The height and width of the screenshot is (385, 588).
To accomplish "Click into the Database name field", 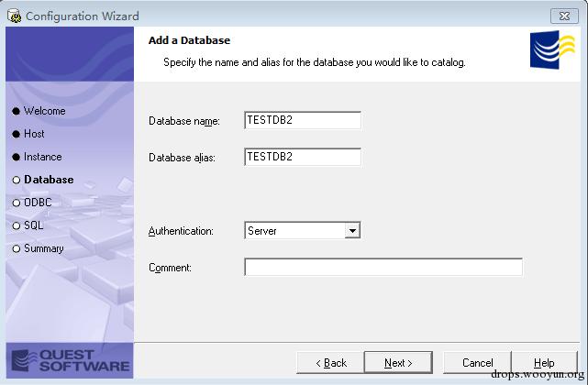I will click(x=303, y=120).
